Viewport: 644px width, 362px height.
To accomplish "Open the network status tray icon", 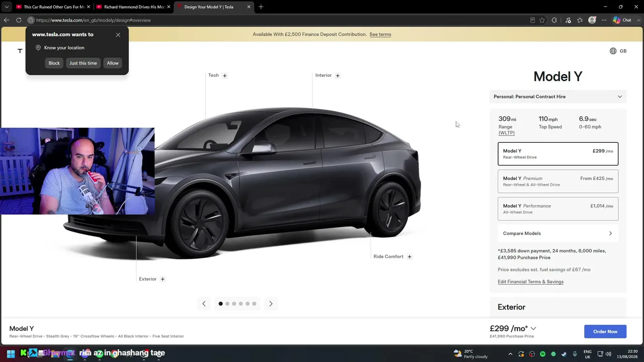I will point(600,354).
